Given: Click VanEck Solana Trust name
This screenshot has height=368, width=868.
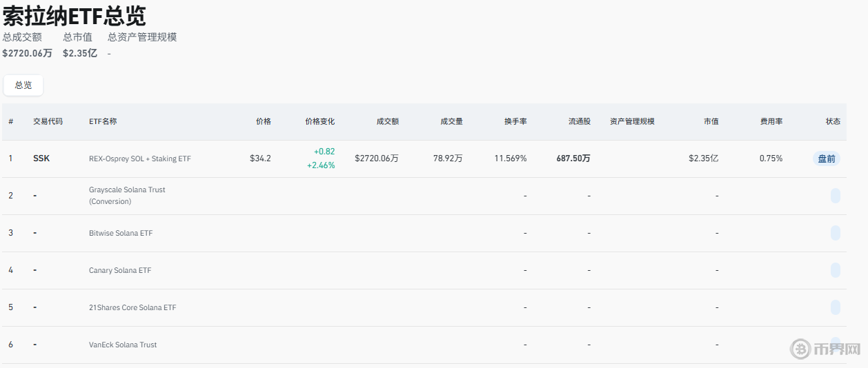Looking at the screenshot, I should coord(123,345).
